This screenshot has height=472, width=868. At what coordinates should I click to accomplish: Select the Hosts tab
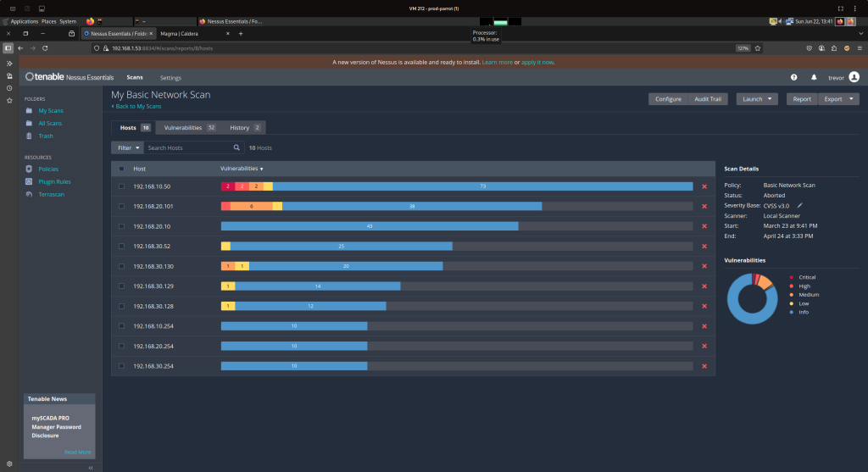133,128
